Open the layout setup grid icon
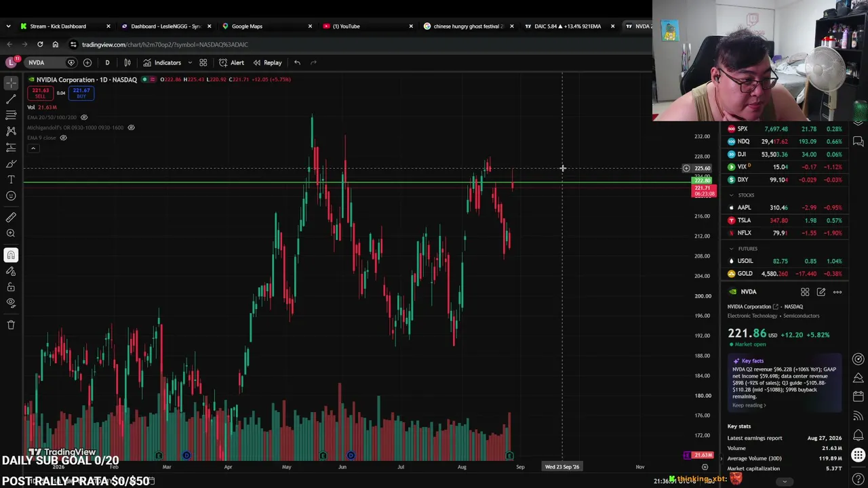 [203, 62]
